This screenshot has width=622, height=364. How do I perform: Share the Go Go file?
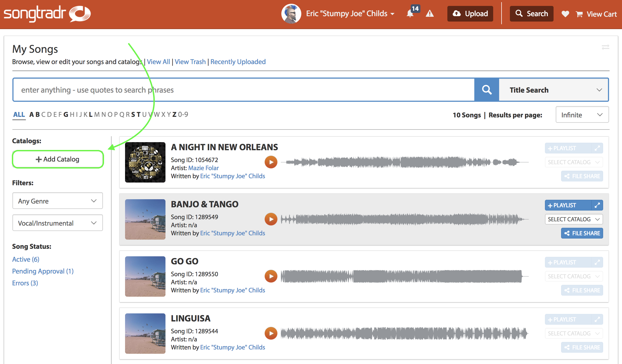coord(582,290)
